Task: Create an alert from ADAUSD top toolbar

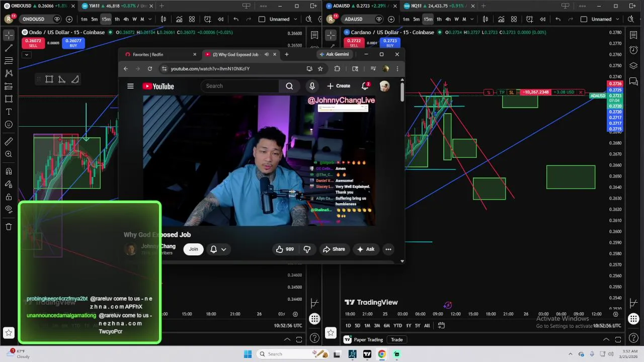Action: [x=530, y=19]
